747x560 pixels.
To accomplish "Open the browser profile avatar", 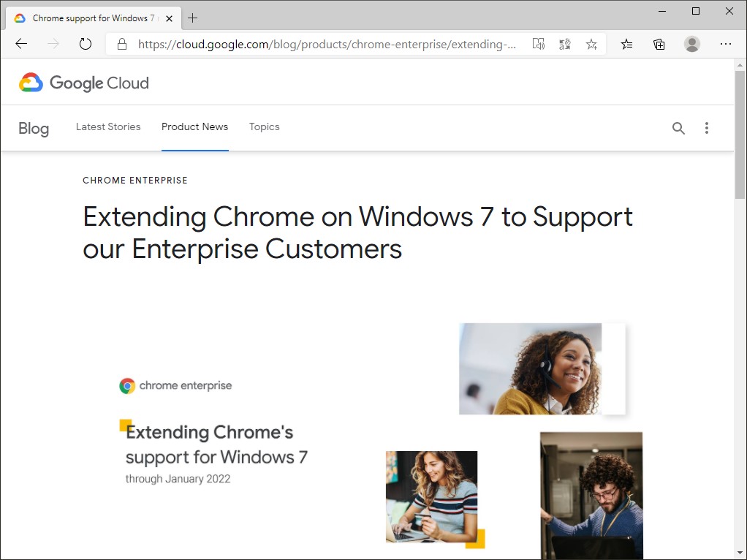I will coord(691,44).
